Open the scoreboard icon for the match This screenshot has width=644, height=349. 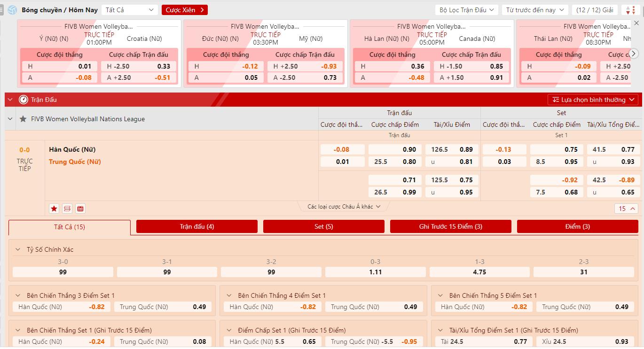click(67, 209)
